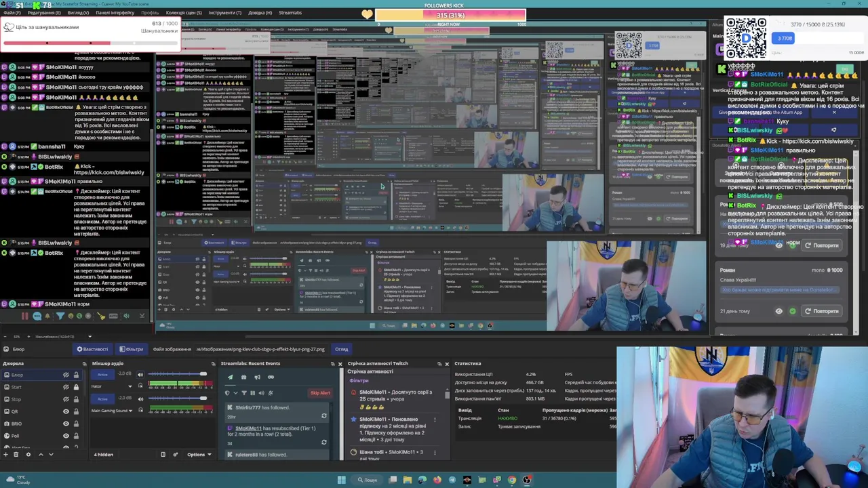
Task: Remove selected source with trash icon
Action: tap(16, 455)
